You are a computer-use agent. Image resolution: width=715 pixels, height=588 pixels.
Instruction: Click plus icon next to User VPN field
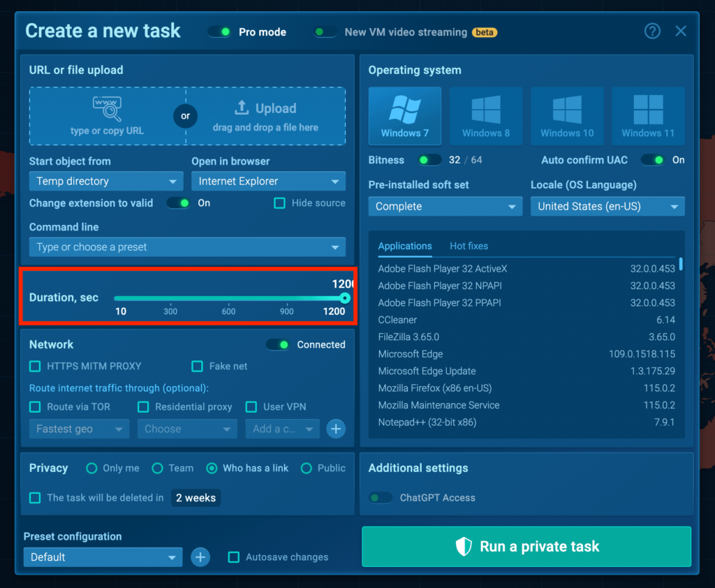click(x=336, y=429)
